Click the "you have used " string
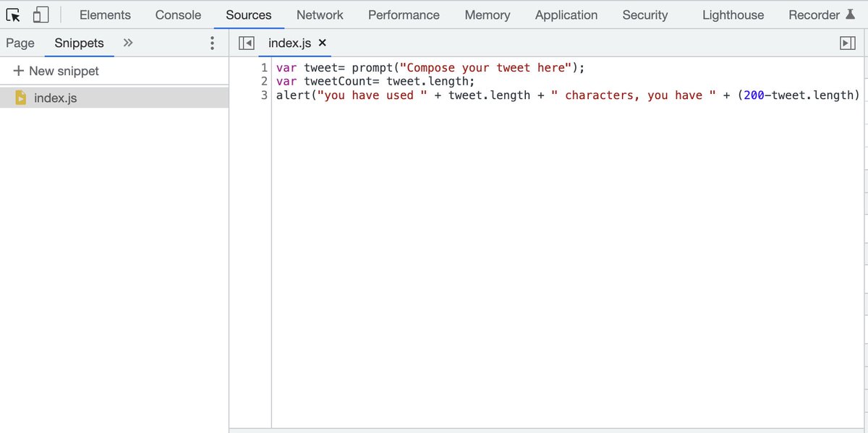 pyautogui.click(x=373, y=95)
